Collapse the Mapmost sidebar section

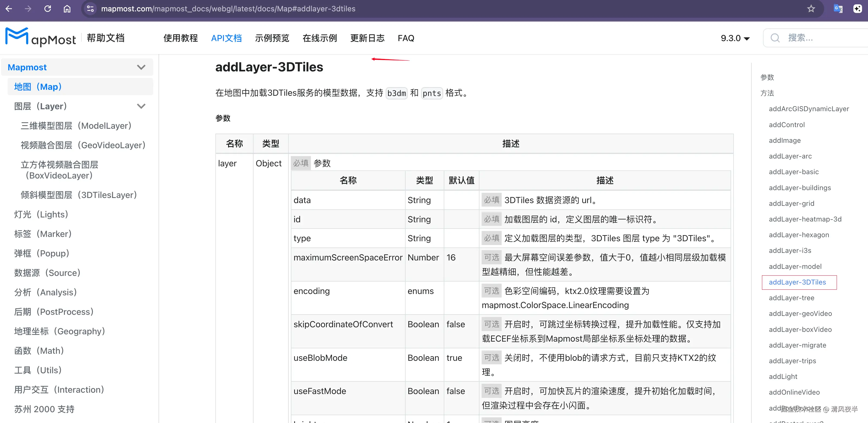tap(141, 67)
